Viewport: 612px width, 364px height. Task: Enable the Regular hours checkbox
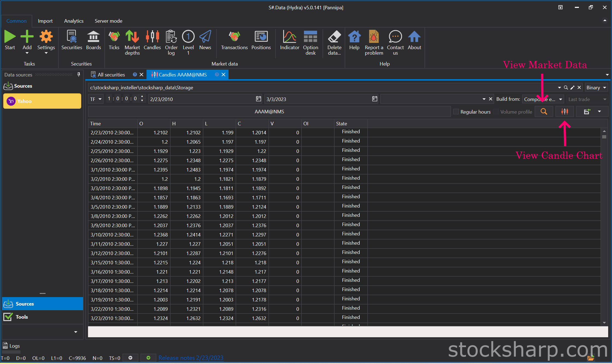click(x=456, y=112)
